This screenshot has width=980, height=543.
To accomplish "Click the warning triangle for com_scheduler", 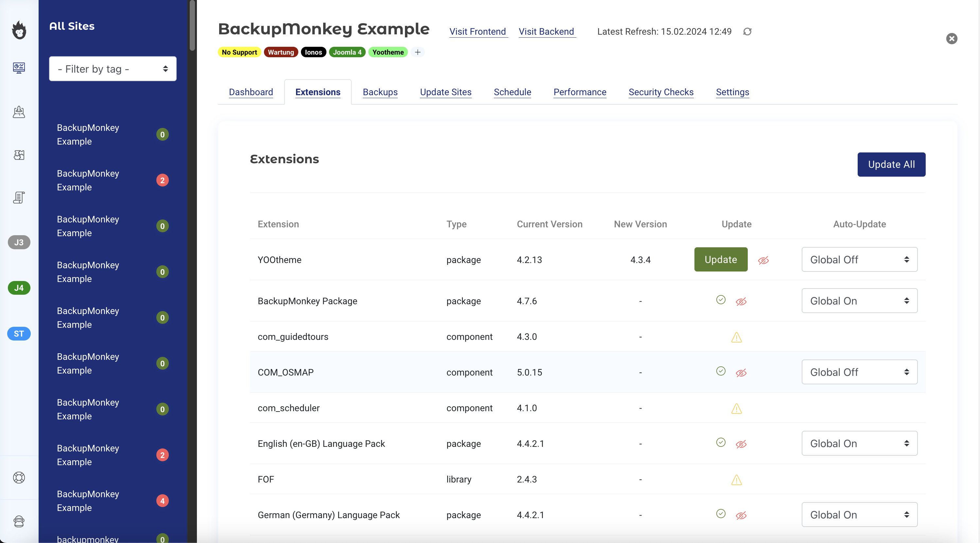I will (x=737, y=408).
